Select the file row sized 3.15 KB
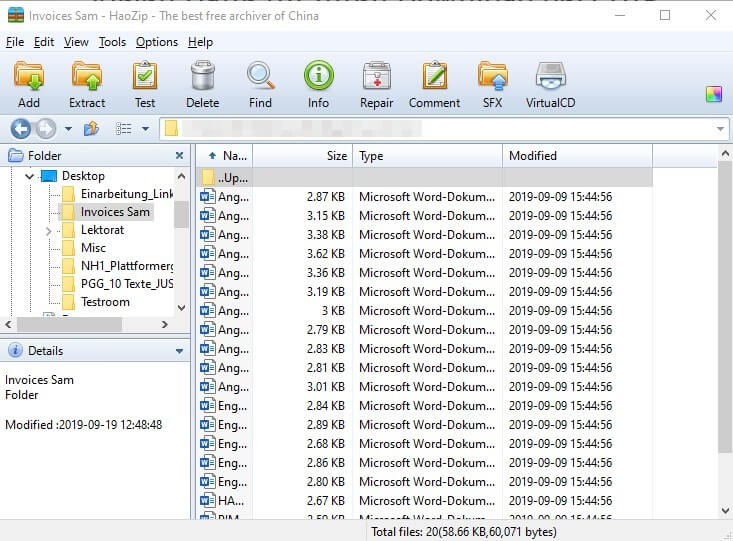The width and height of the screenshot is (733, 541). (424, 216)
